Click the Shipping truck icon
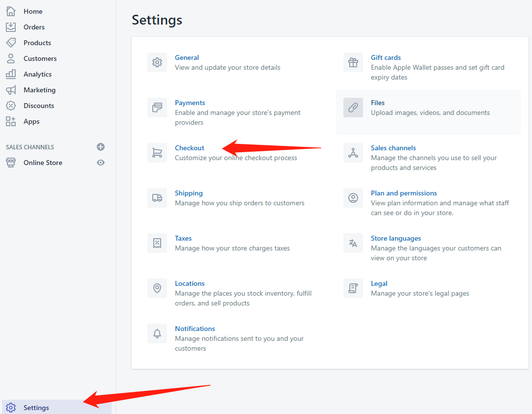This screenshot has width=532, height=414. (157, 198)
